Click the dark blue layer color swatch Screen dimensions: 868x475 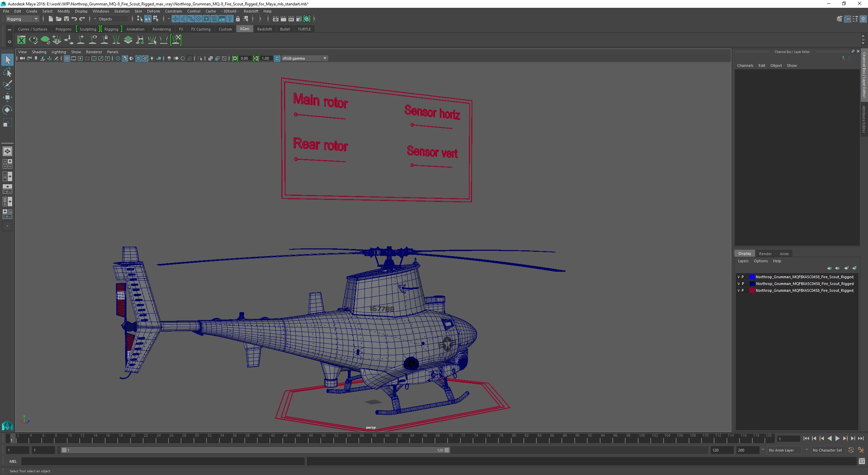(752, 284)
